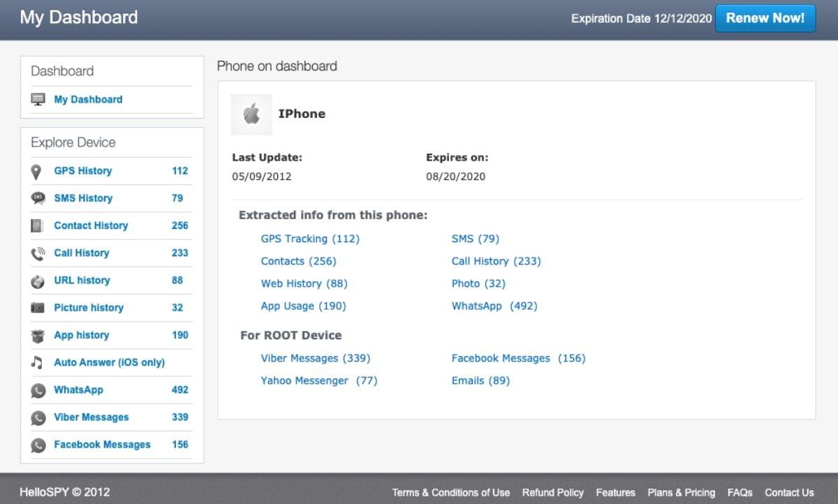Viewport: 838px width, 504px height.
Task: Open Refund Policy footer link
Action: point(553,492)
